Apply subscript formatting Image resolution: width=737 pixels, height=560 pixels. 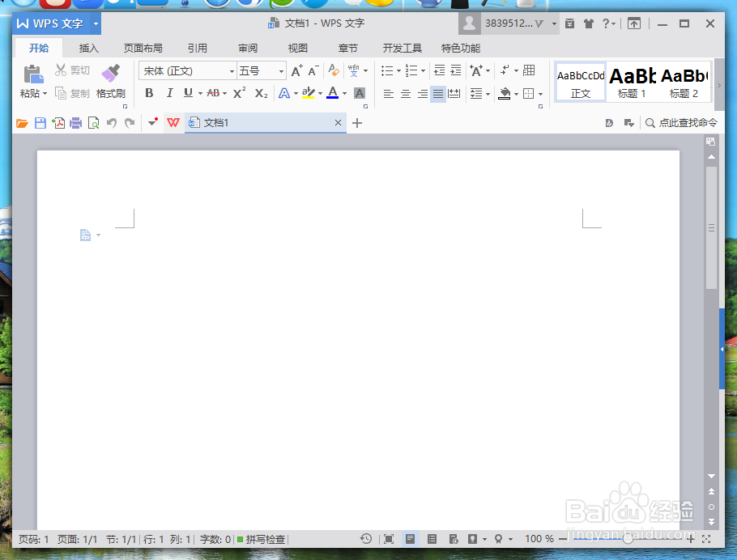262,93
